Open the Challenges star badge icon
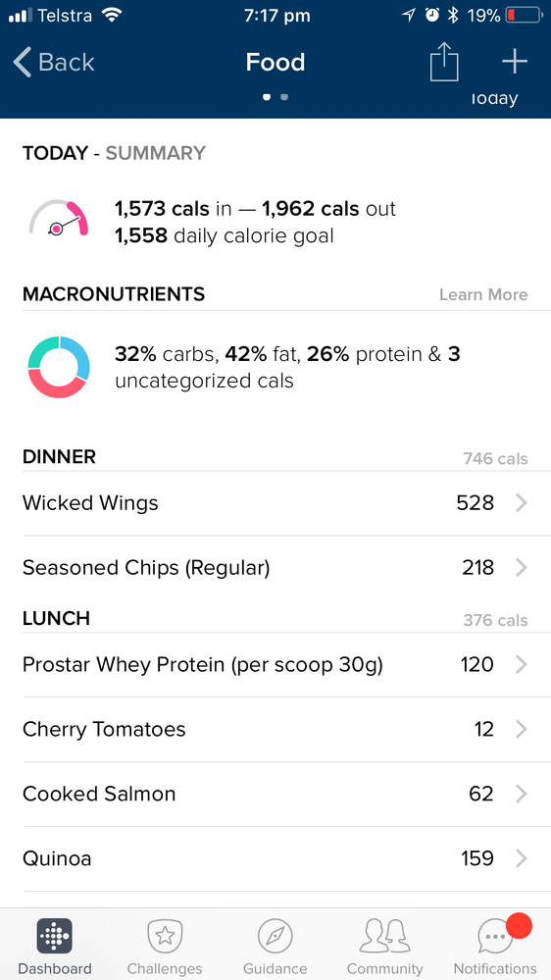The width and height of the screenshot is (551, 980). (165, 936)
